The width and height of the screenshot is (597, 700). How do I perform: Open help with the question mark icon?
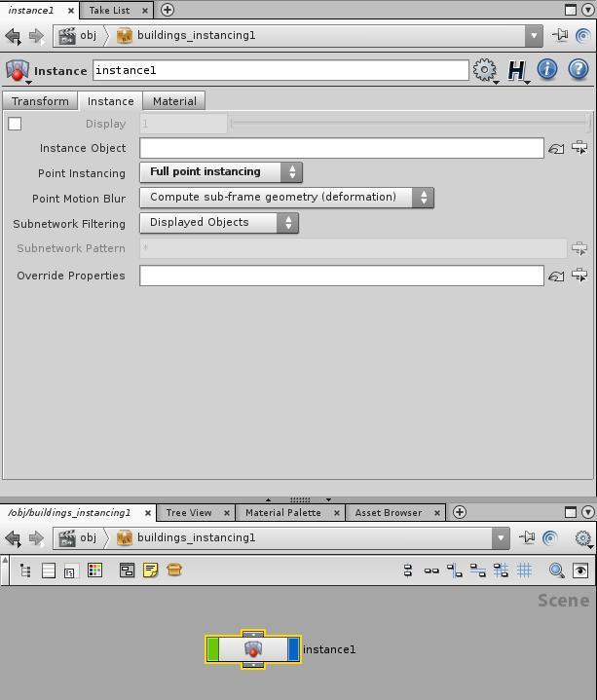[578, 70]
